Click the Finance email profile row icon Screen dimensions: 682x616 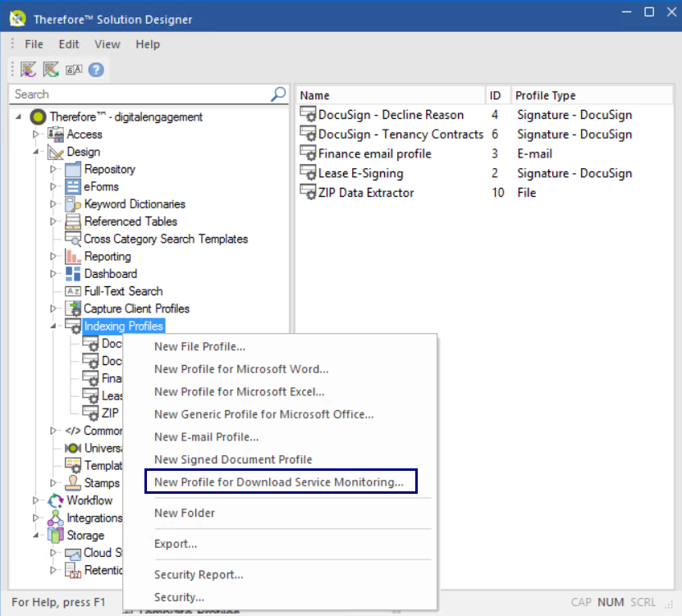tap(308, 153)
